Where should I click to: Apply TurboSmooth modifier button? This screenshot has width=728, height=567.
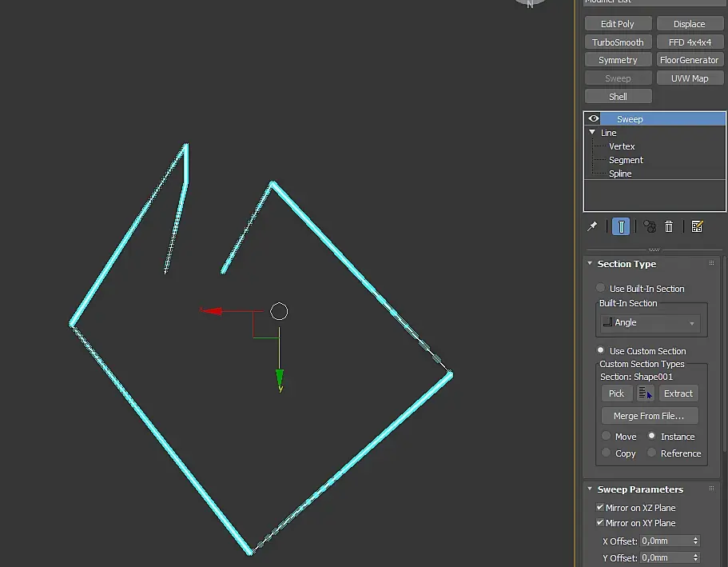point(618,42)
